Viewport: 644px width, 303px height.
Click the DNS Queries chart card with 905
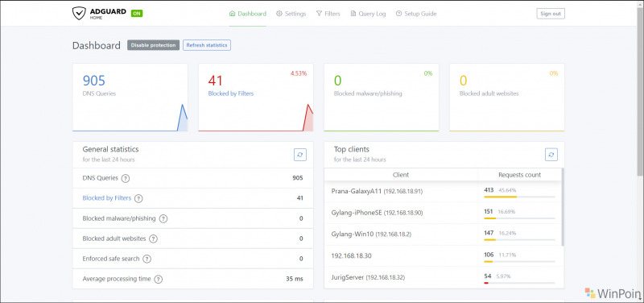pos(130,98)
